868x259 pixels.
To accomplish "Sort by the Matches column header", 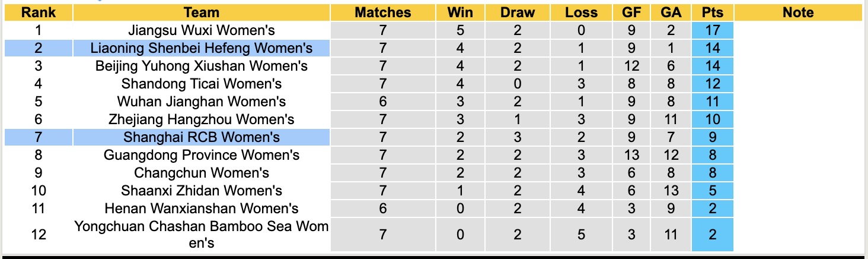I will point(382,12).
